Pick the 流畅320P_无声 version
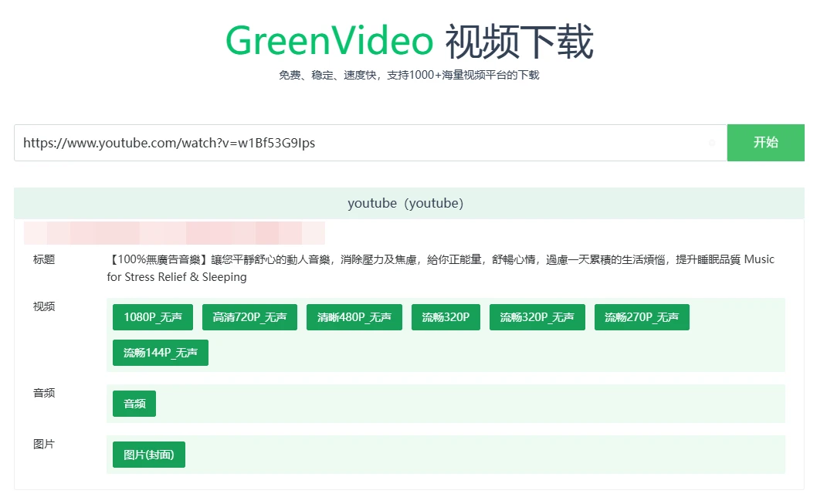This screenshot has width=817, height=504. (x=537, y=317)
